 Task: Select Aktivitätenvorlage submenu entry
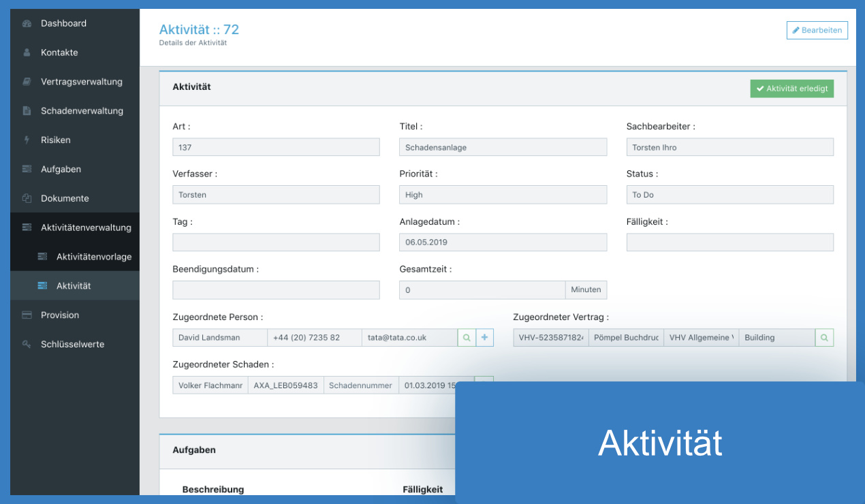pyautogui.click(x=93, y=257)
